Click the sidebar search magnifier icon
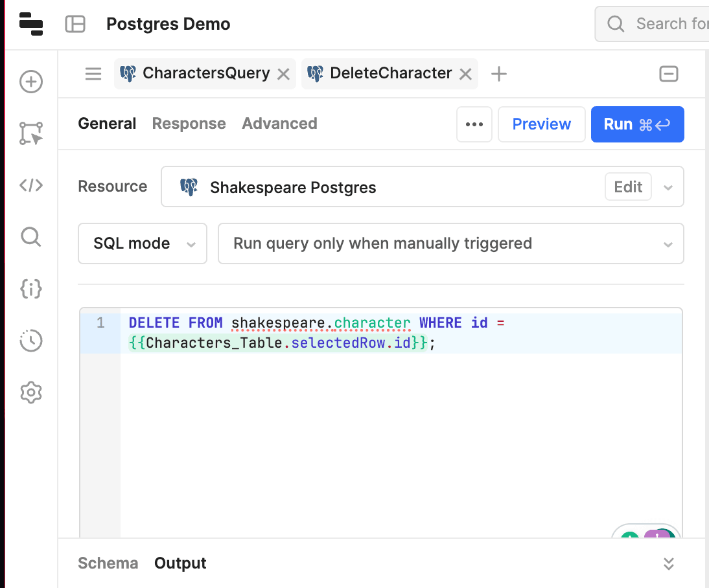 tap(31, 237)
